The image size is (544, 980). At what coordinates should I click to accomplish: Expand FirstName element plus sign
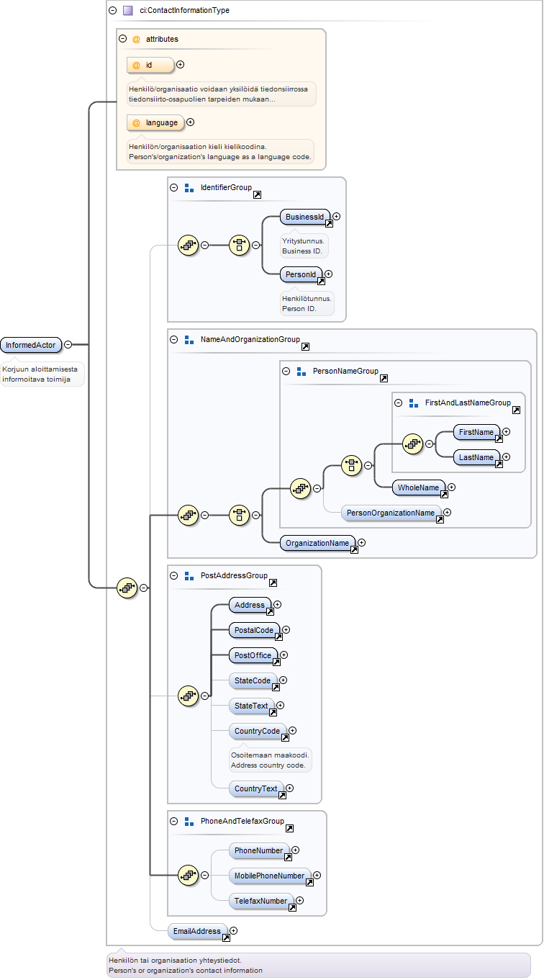pyautogui.click(x=507, y=431)
